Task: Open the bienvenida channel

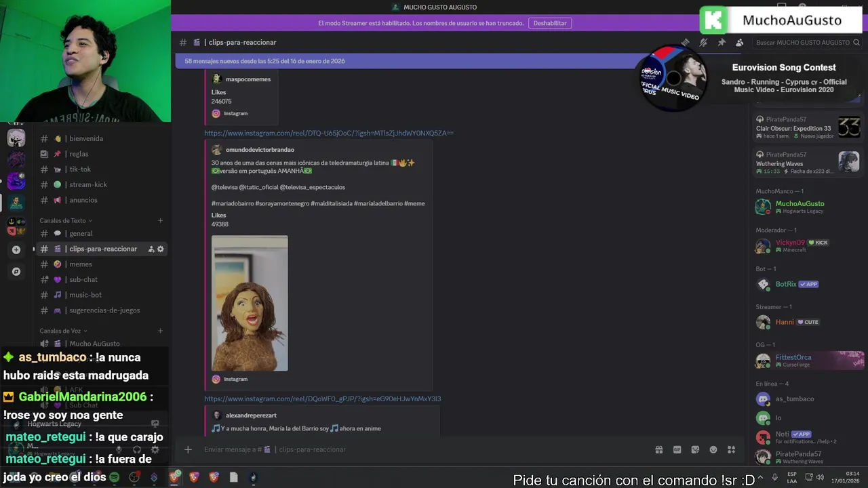Action: point(102,138)
